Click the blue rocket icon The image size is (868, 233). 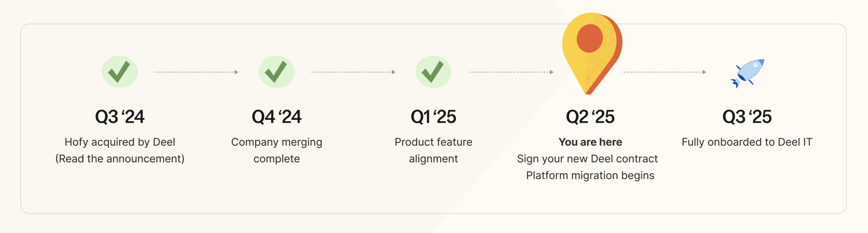pos(748,73)
